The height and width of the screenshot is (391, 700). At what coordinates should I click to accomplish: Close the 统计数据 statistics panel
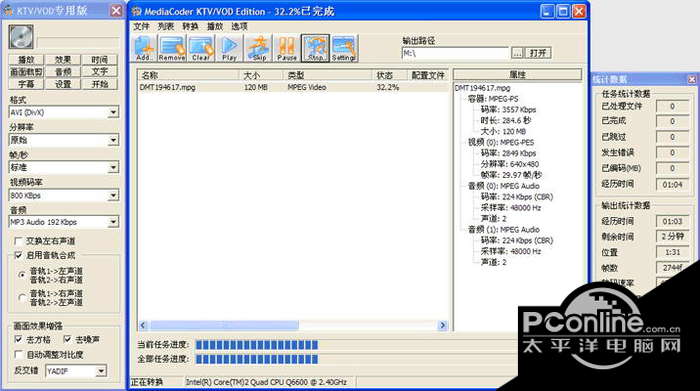[x=692, y=79]
